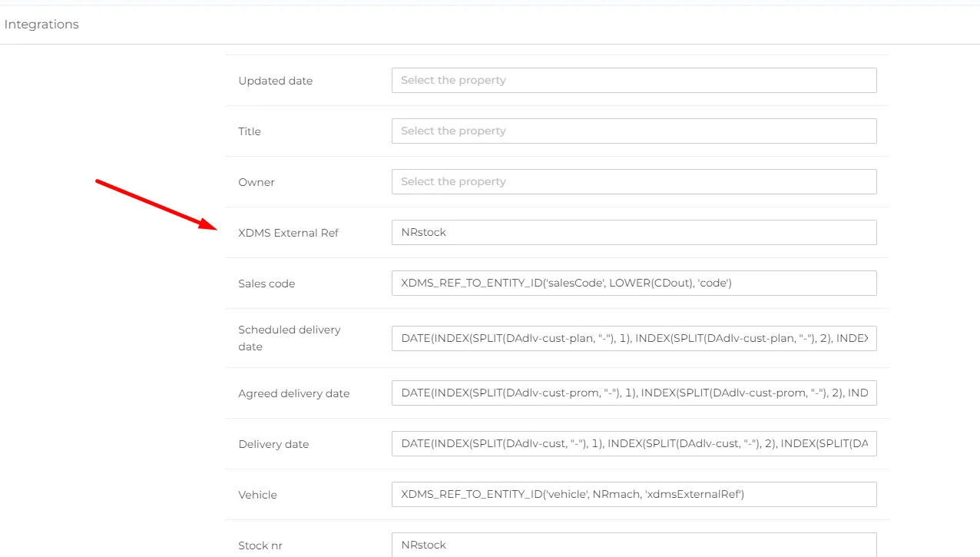Viewport: 980px width, 557px height.
Task: Click the 'Updated date' label
Action: (x=275, y=81)
